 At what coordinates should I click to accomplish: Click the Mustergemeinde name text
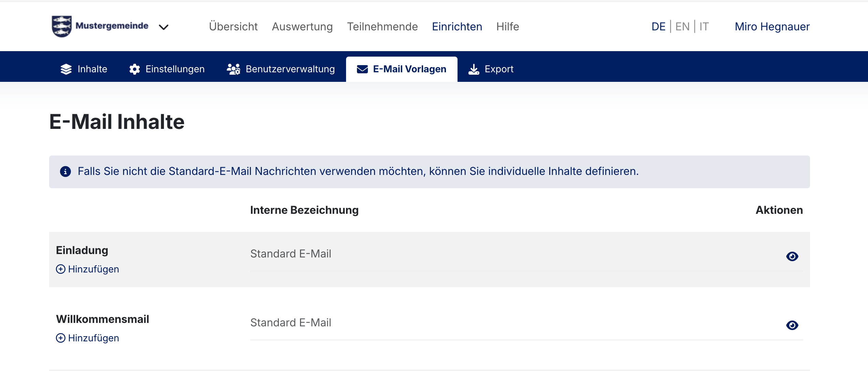tap(112, 26)
